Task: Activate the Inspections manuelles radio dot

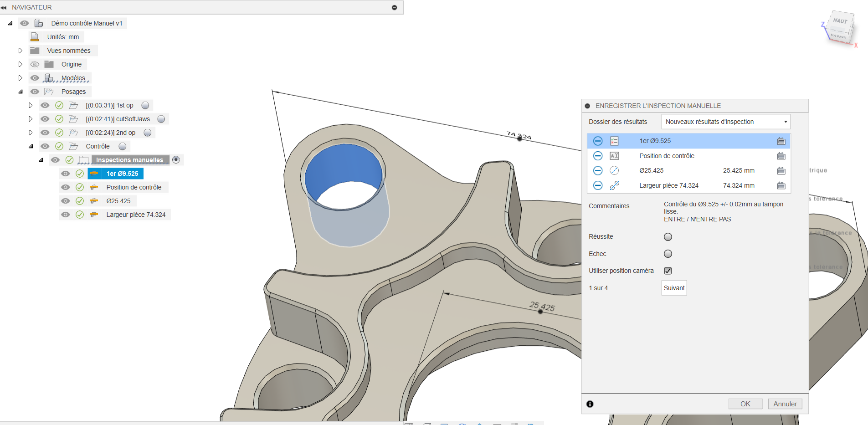Action: [176, 160]
